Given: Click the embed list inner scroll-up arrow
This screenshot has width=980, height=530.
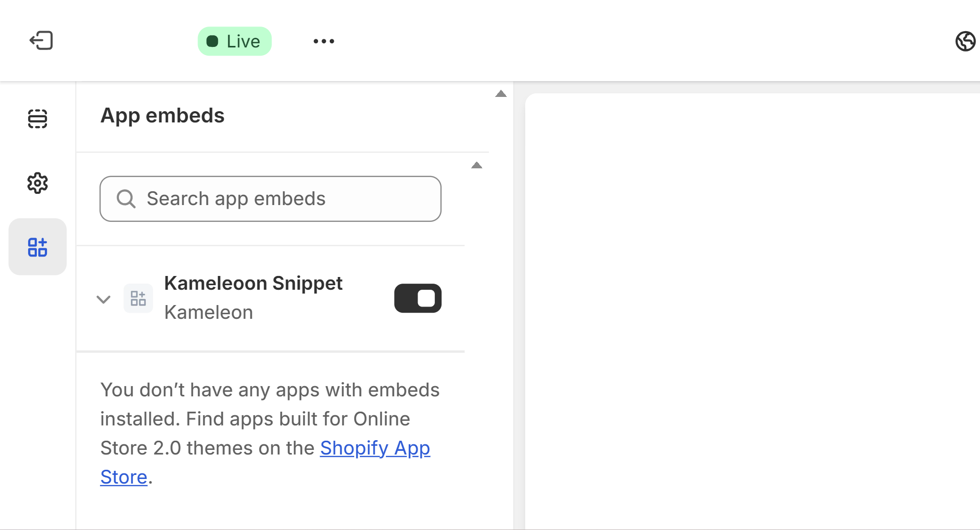Looking at the screenshot, I should click(477, 165).
